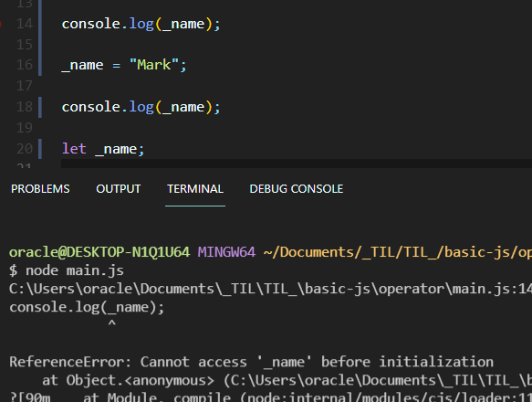Image resolution: width=532 pixels, height=402 pixels.
Task: Click _name variable on line 20
Action: click(117, 150)
